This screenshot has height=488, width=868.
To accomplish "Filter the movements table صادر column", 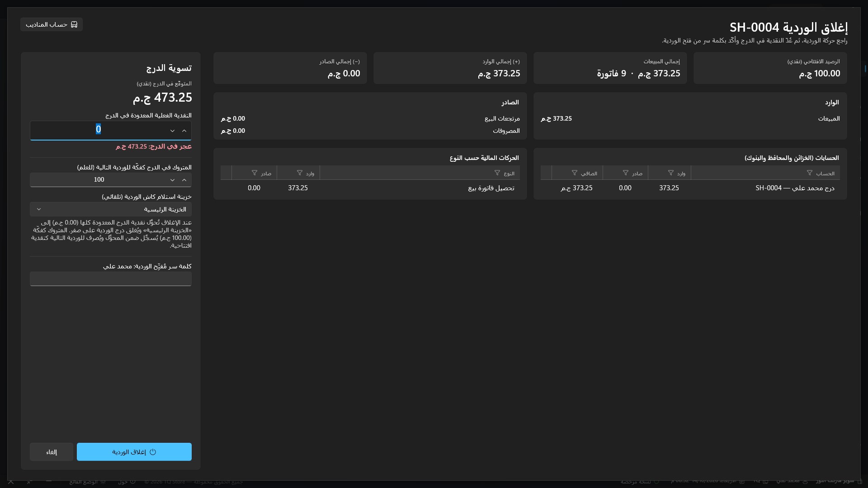I will tap(254, 173).
